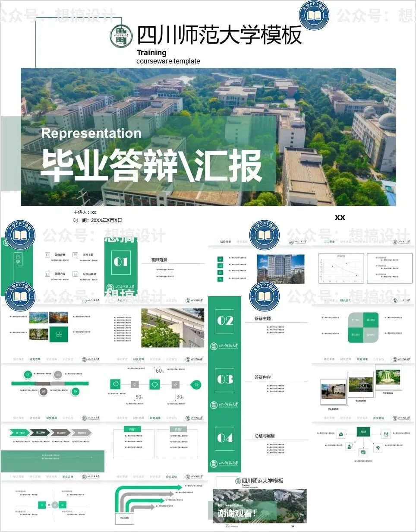The height and width of the screenshot is (532, 416).
Task: Open the 谢谢观看! ending slide image
Action: coord(260,506)
